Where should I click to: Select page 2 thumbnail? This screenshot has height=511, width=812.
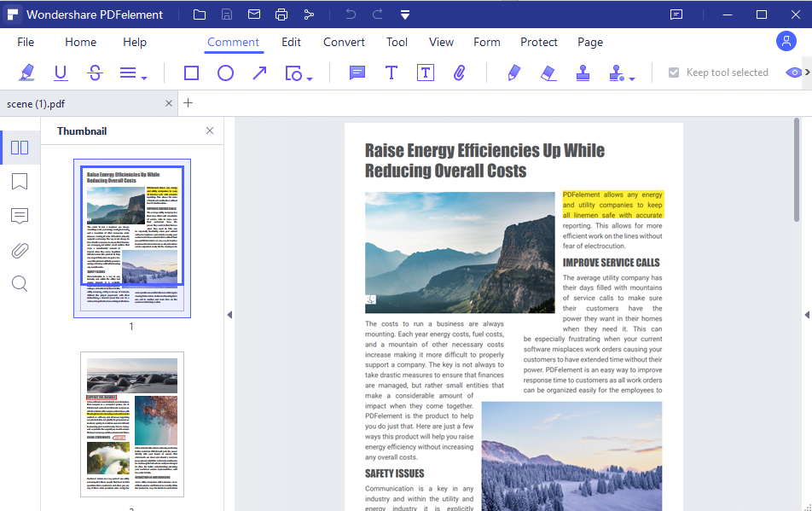coord(131,424)
